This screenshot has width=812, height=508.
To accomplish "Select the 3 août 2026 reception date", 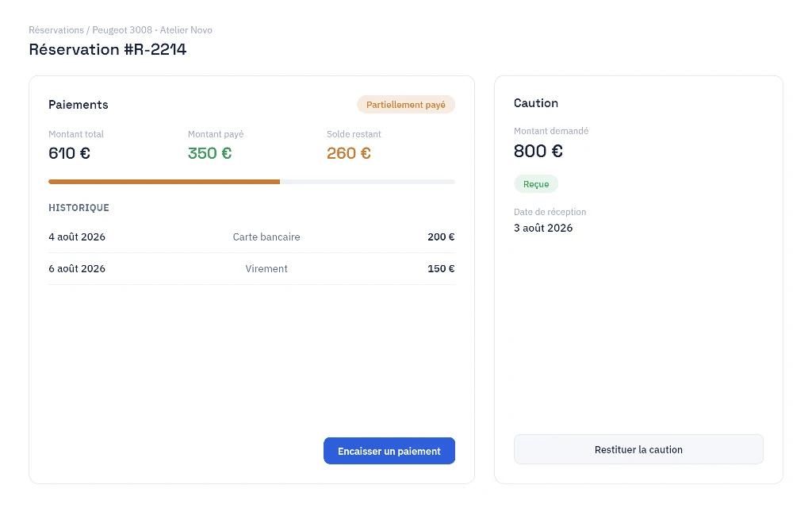I will point(542,228).
